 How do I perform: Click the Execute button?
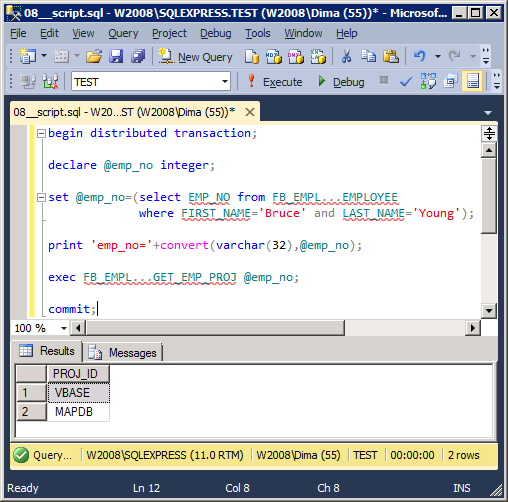[275, 82]
